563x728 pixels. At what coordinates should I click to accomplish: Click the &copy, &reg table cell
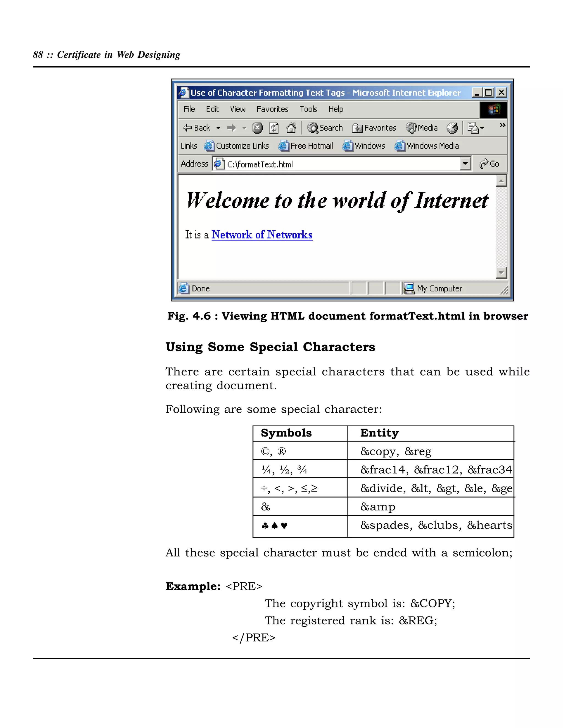pyautogui.click(x=430, y=451)
